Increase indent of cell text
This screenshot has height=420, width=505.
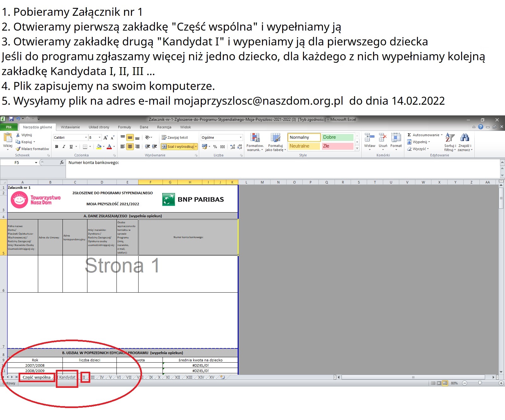pyautogui.click(x=155, y=147)
